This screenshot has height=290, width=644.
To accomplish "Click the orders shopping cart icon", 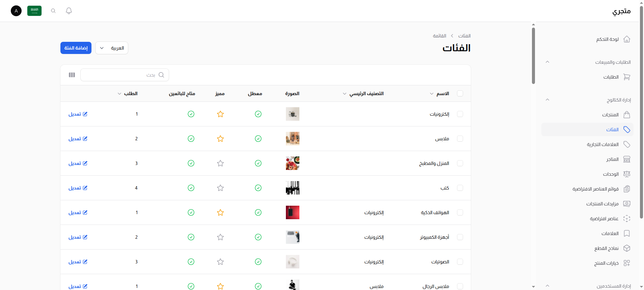I will coord(627,77).
